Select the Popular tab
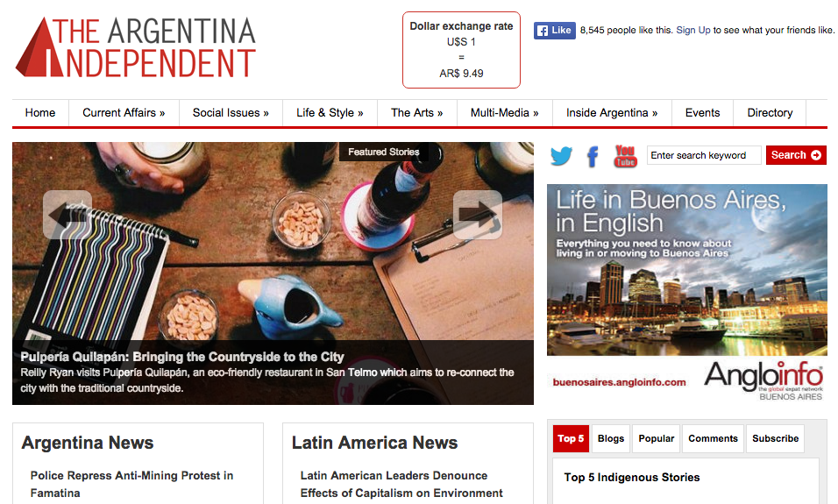 point(657,439)
